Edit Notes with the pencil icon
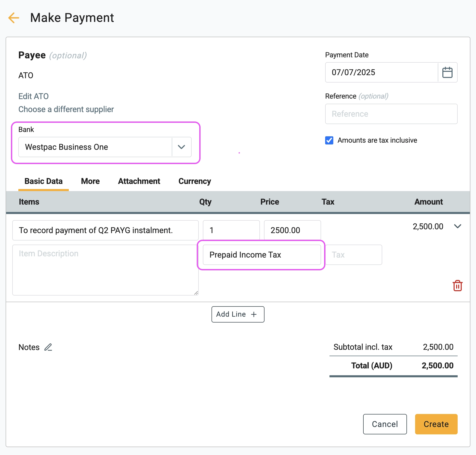The image size is (476, 455). coord(48,347)
